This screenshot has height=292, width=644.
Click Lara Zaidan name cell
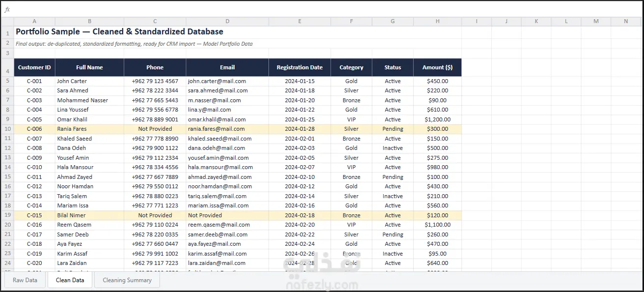click(x=89, y=263)
